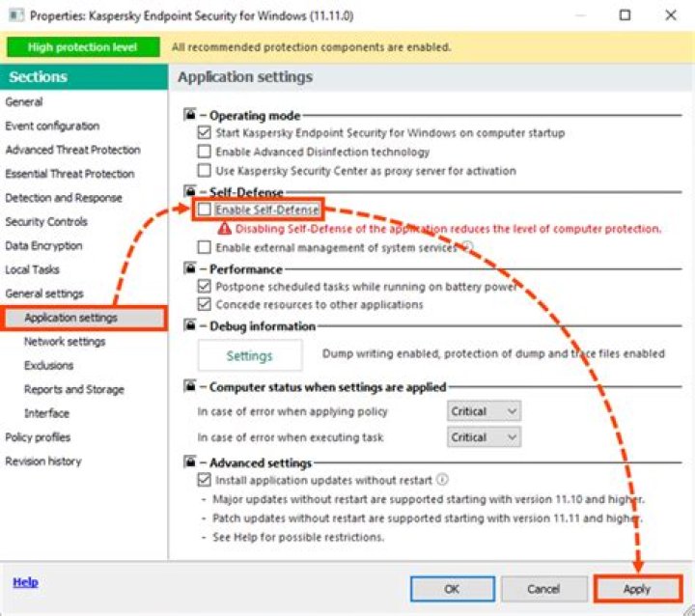
Task: Click the Cancel button
Action: [544, 589]
